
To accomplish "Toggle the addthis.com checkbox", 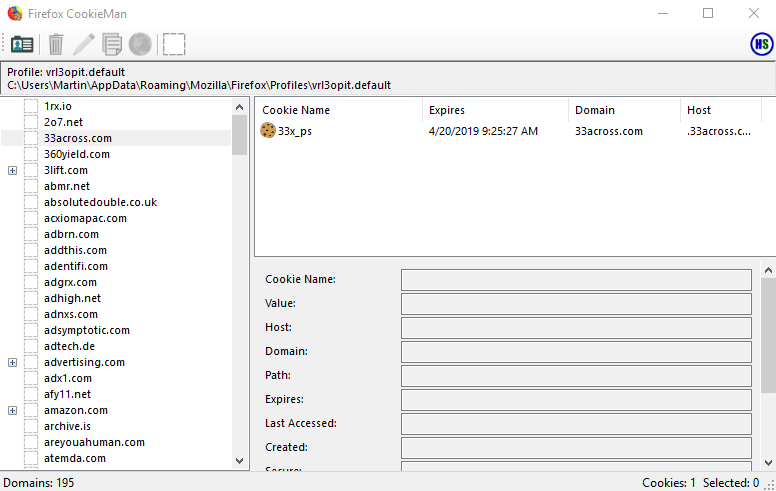I will [x=31, y=250].
